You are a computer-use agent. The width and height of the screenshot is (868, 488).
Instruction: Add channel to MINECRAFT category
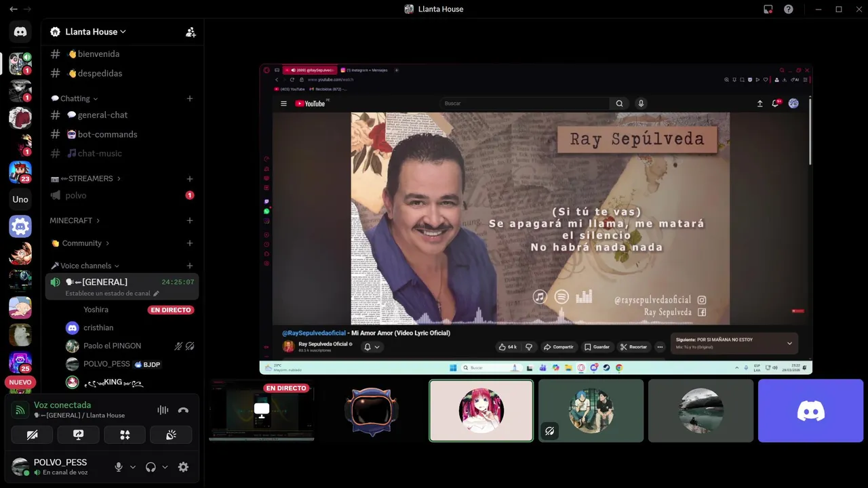(x=190, y=220)
